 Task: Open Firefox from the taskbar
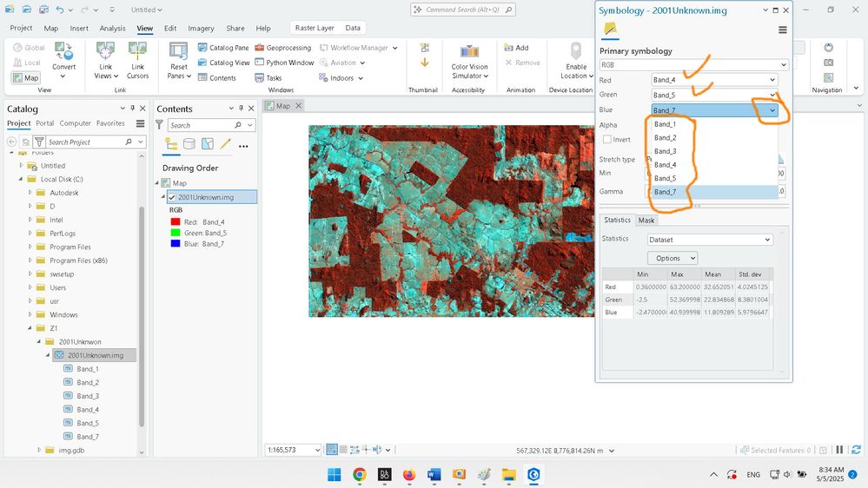tap(409, 475)
